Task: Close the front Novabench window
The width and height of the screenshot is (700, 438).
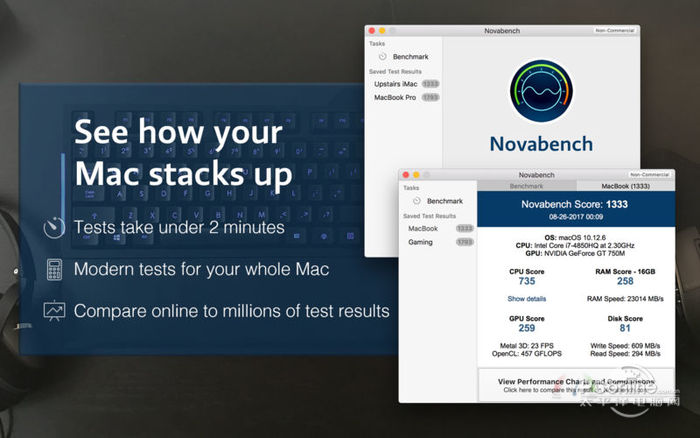Action: (406, 175)
